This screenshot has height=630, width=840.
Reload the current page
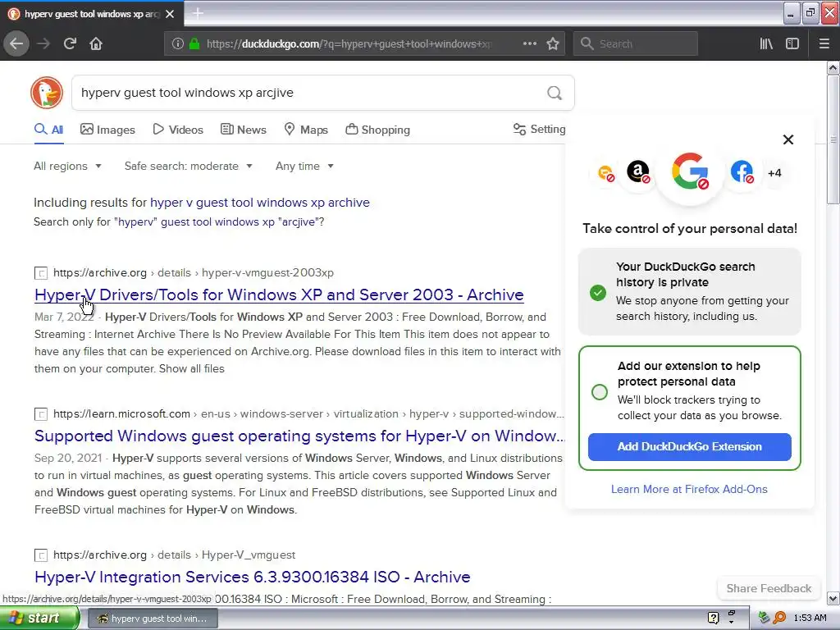tap(70, 43)
